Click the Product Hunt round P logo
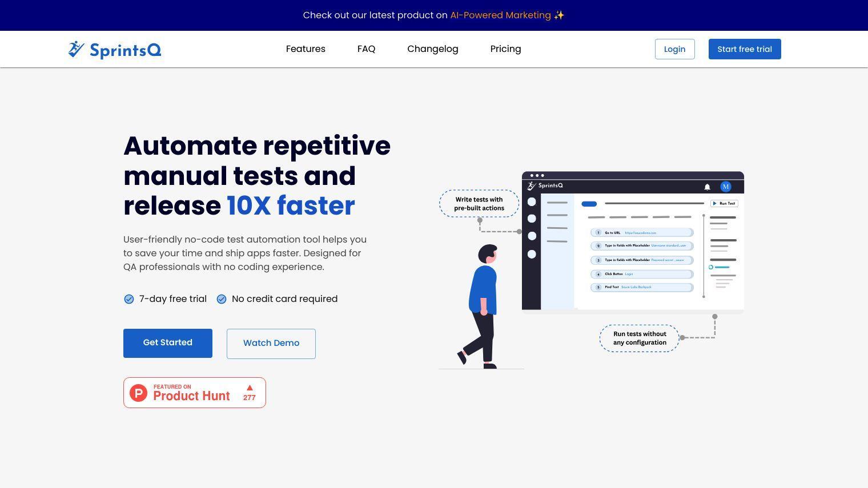The image size is (868, 488). 138,393
